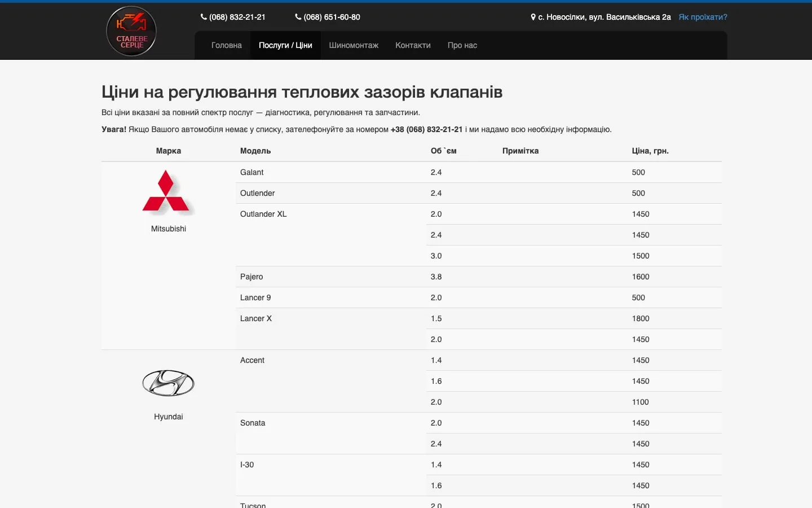
Task: Follow the Як проїхати? link
Action: point(703,17)
